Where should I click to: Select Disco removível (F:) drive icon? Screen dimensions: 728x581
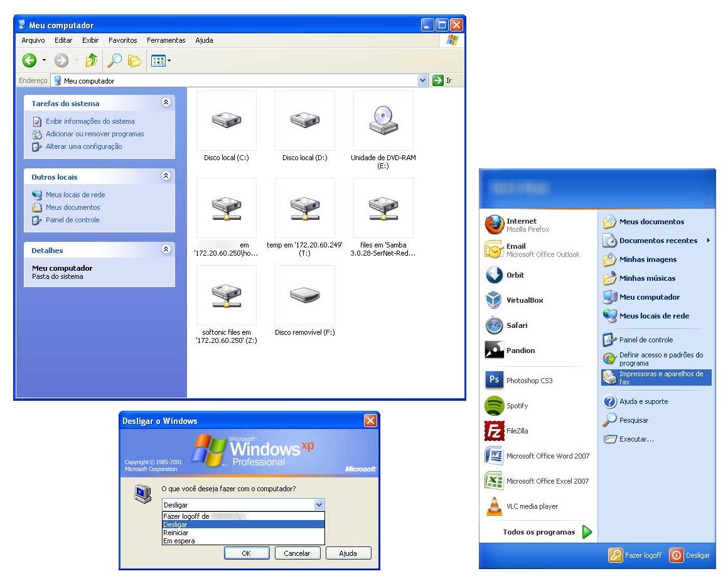305,295
